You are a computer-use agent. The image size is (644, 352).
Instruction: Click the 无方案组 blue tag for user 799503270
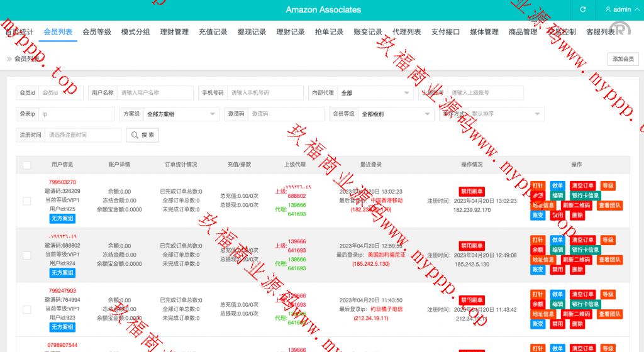click(x=62, y=219)
